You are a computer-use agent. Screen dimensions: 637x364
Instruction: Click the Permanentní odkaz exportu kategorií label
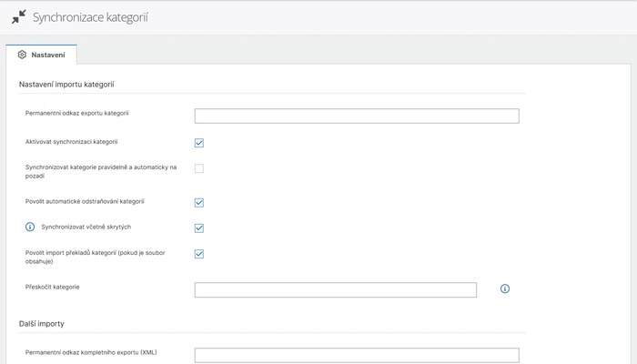76,113
